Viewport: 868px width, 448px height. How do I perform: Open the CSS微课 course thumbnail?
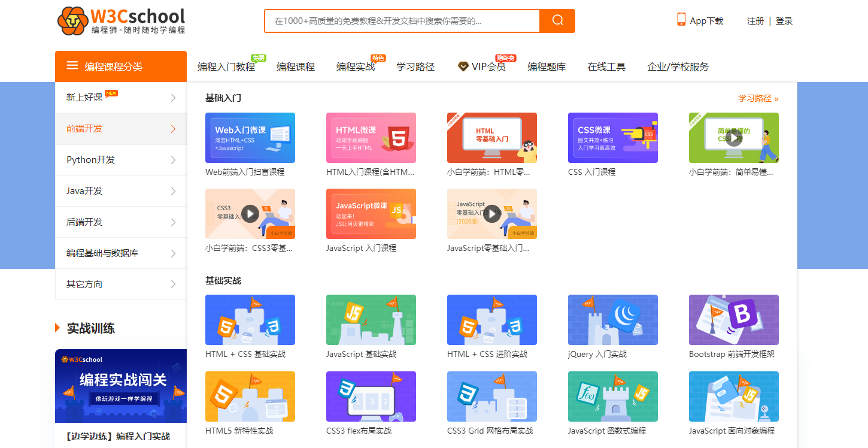[x=613, y=138]
